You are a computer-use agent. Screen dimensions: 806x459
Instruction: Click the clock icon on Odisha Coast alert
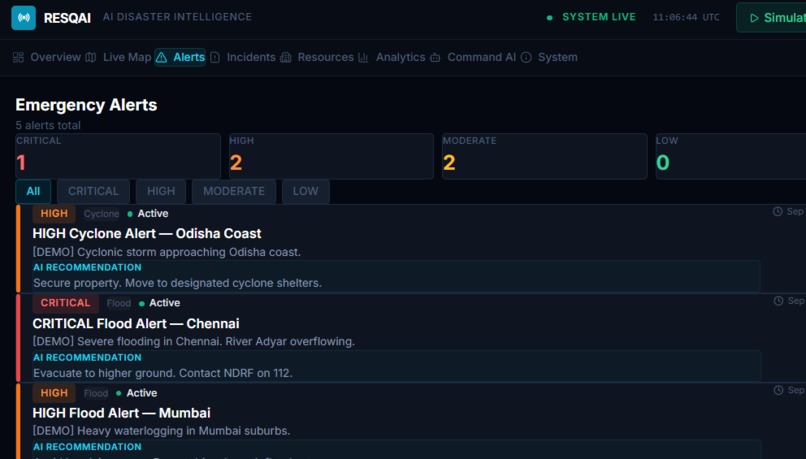(778, 211)
